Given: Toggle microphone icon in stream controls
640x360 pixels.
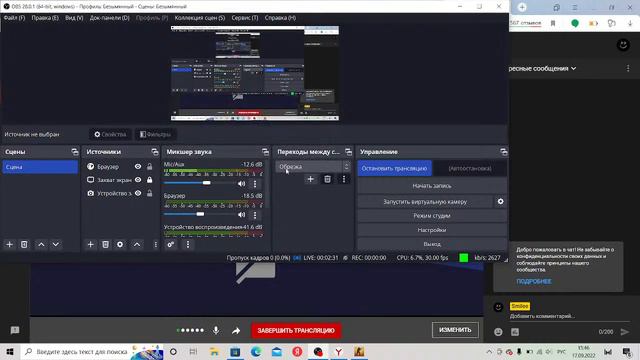Looking at the screenshot, I should coord(216,331).
